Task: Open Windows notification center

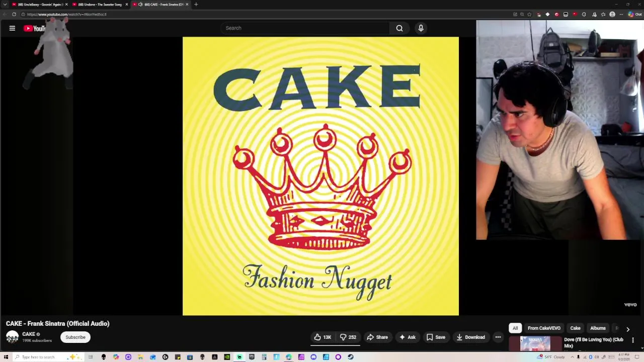Action: 637,357
